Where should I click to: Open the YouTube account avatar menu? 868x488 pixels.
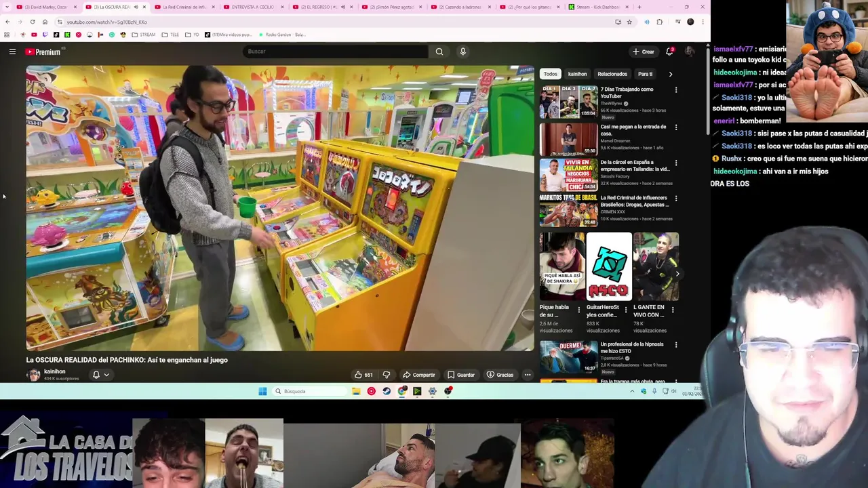690,52
